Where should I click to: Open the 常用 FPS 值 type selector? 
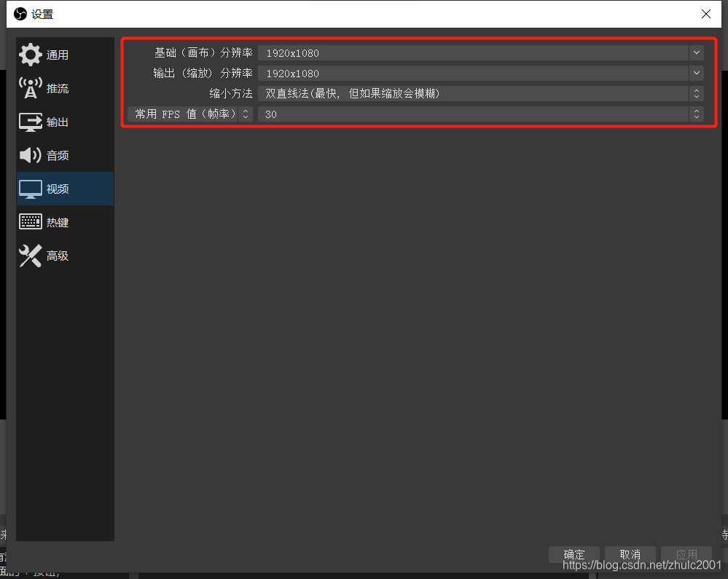(x=190, y=114)
